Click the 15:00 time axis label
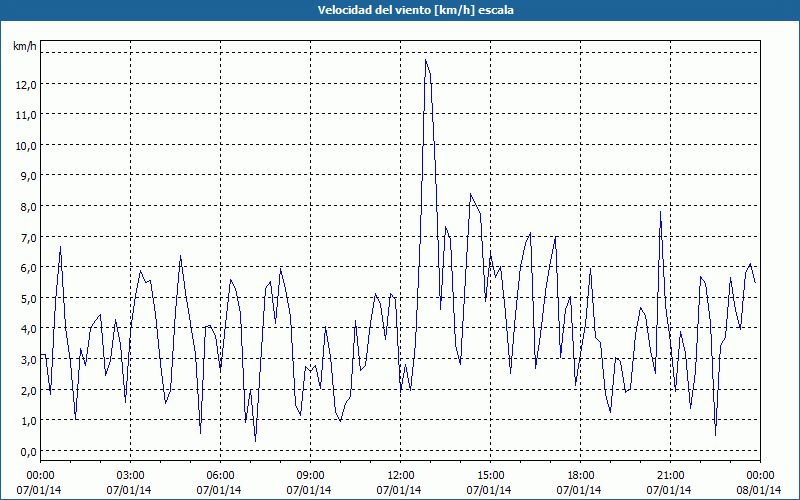This screenshot has width=800, height=500. 491,476
